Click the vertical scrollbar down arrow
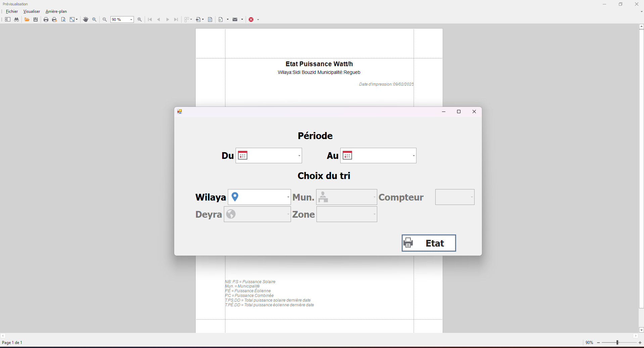Image resolution: width=644 pixels, height=348 pixels. click(641, 330)
